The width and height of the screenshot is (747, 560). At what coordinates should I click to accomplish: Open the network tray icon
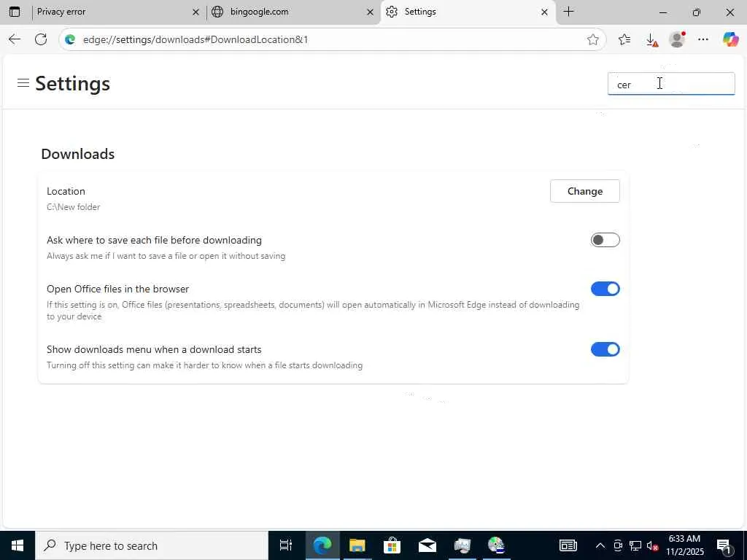tap(635, 545)
